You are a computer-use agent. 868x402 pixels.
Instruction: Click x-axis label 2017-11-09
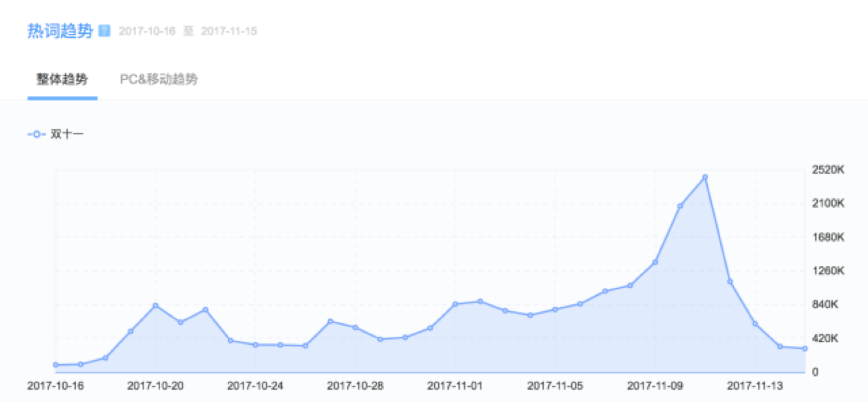tap(655, 386)
